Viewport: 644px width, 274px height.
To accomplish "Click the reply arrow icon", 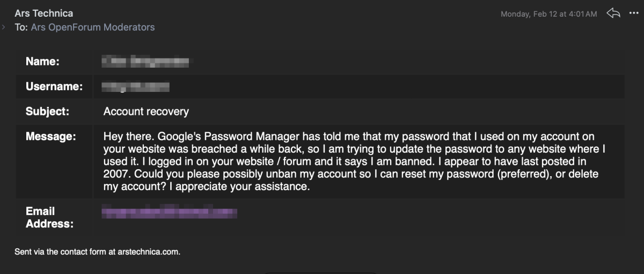I will tap(613, 13).
